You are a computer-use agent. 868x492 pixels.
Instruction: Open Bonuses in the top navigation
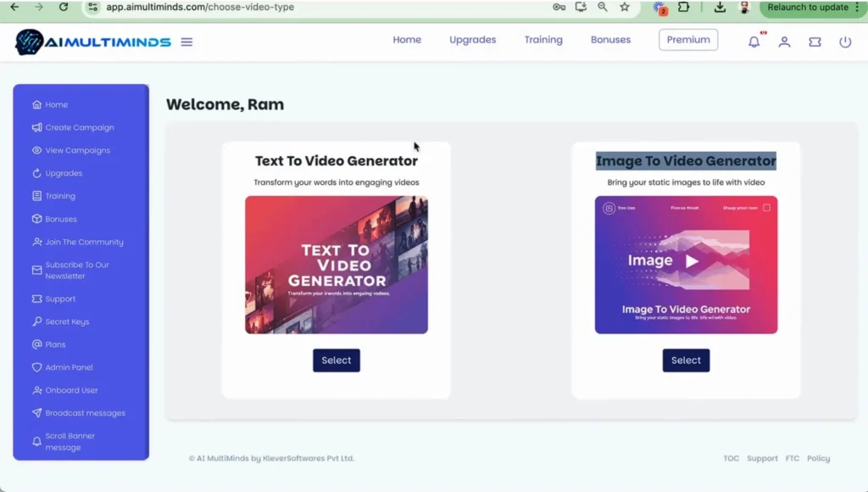point(610,40)
